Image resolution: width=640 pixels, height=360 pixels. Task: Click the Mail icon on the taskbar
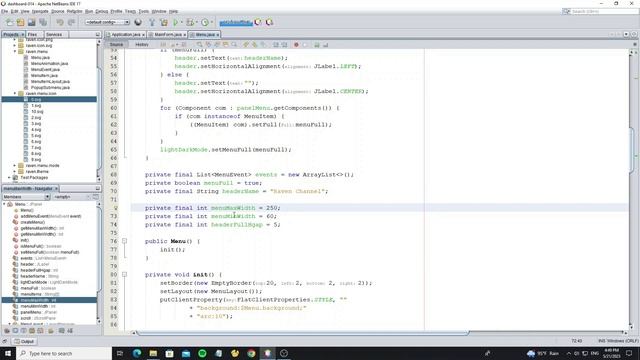tap(186, 353)
